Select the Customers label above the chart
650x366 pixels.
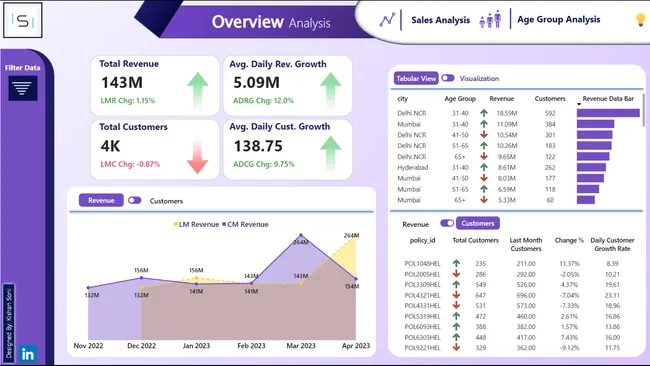click(x=166, y=201)
